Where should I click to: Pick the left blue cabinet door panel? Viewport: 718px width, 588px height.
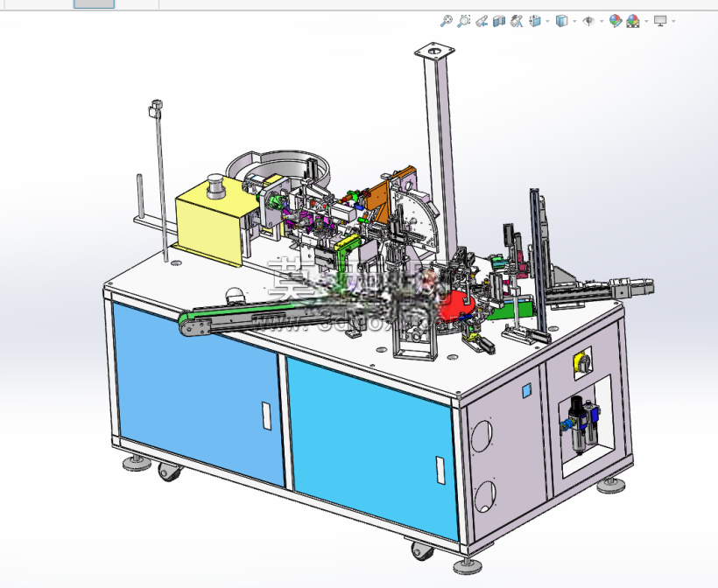(198, 391)
